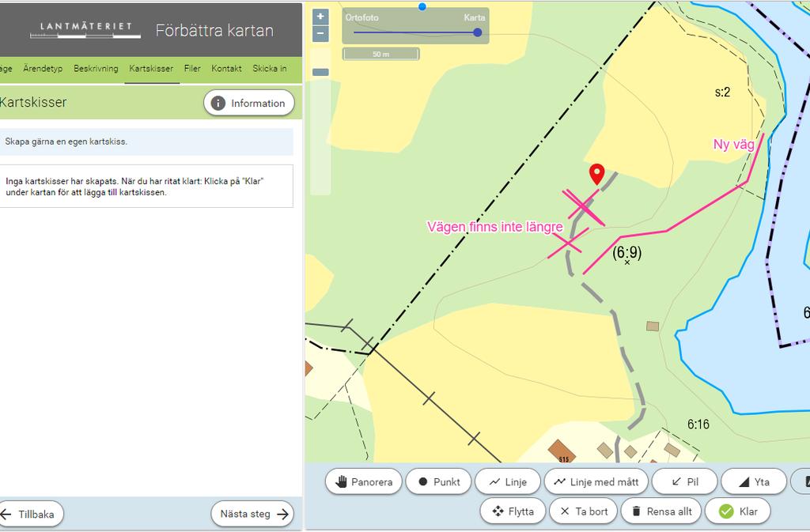The width and height of the screenshot is (810, 532).
Task: Click the partially visible tool after Yta
Action: click(x=801, y=482)
